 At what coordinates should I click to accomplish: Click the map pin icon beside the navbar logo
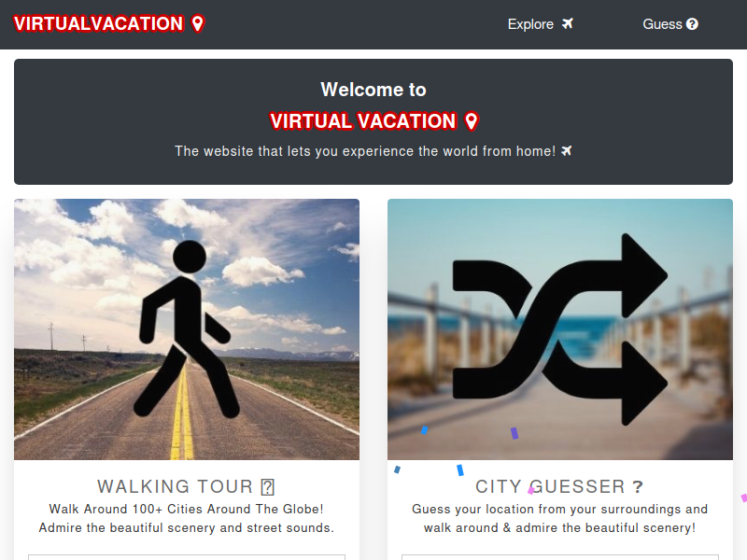[198, 23]
